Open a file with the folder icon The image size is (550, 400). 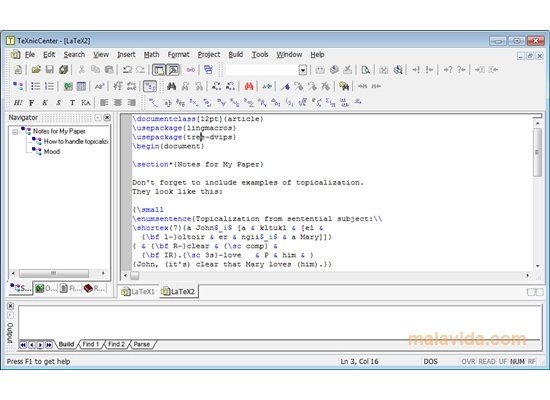pos(36,70)
